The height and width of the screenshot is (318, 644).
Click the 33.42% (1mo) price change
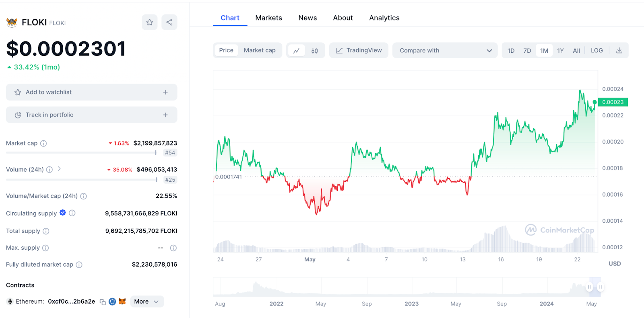tap(33, 67)
